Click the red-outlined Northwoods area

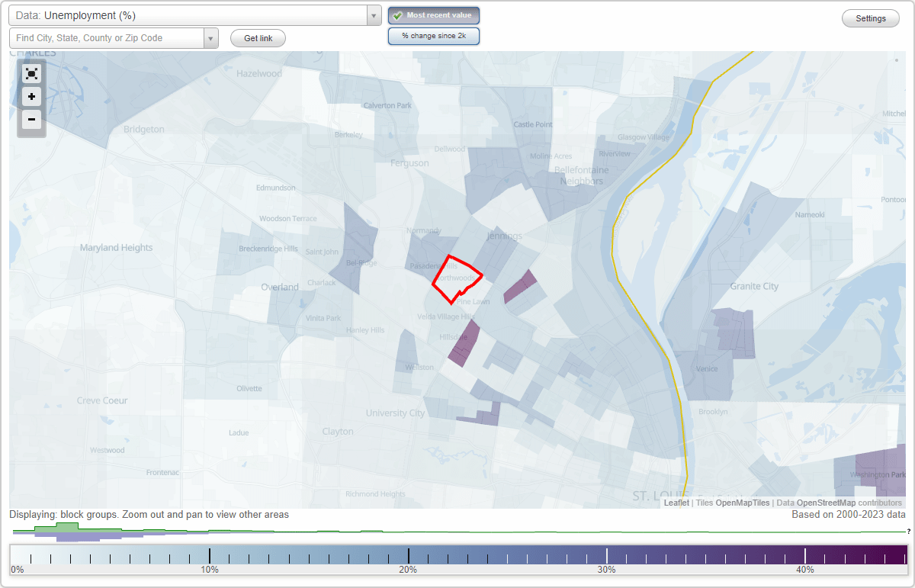click(456, 278)
